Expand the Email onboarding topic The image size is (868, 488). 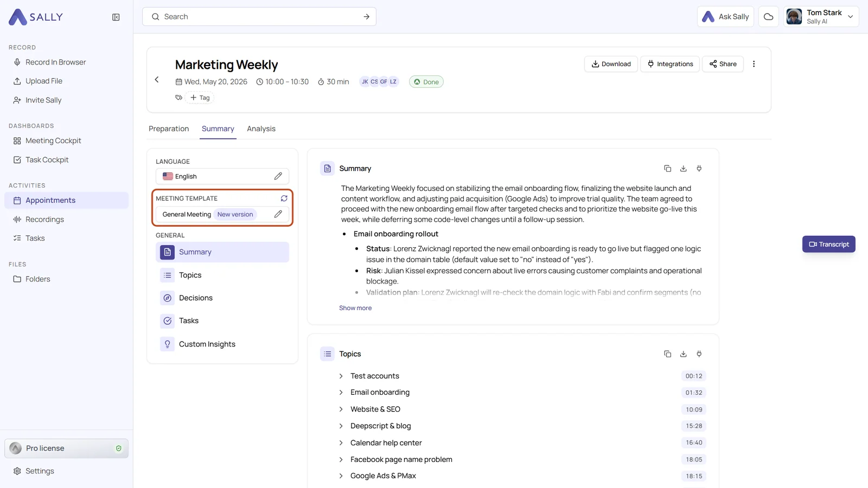(x=341, y=393)
